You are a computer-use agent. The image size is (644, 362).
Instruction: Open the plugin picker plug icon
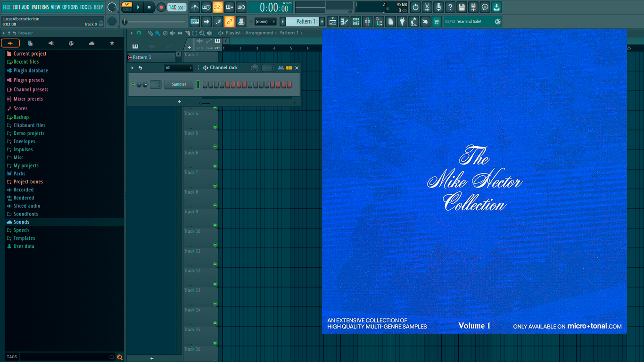point(402,21)
